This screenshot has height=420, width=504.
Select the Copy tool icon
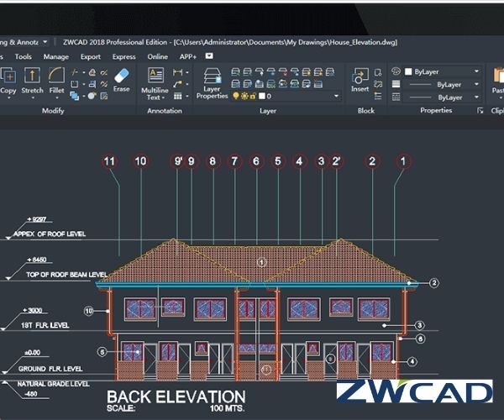pyautogui.click(x=8, y=76)
